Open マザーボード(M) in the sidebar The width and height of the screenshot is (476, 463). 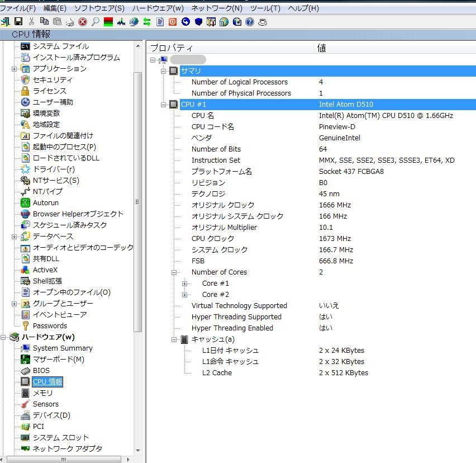click(x=58, y=359)
